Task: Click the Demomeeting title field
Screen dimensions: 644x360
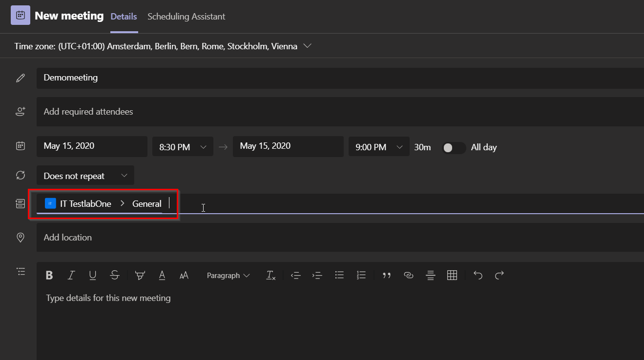Action: click(340, 78)
